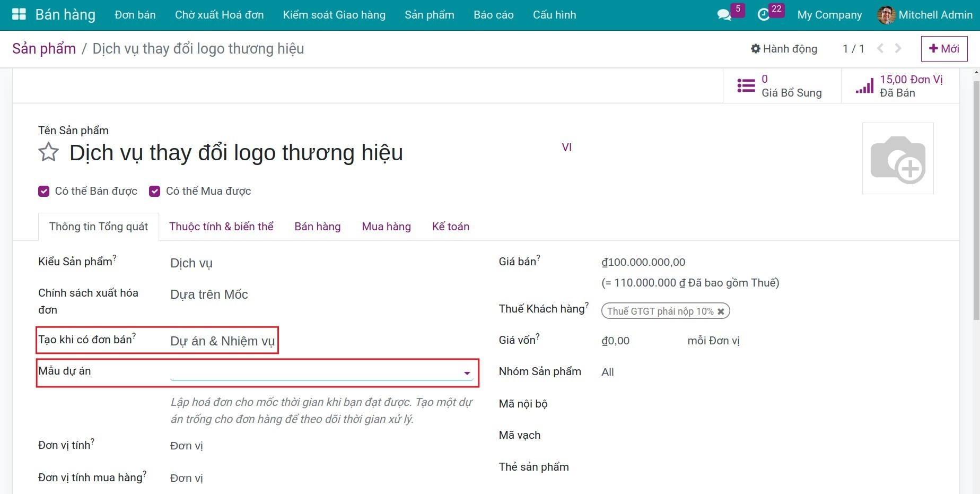Click the next record arrow
This screenshot has height=494, width=980.
(x=897, y=48)
